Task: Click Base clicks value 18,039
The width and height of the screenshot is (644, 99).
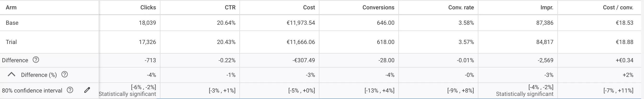Action: click(x=147, y=23)
